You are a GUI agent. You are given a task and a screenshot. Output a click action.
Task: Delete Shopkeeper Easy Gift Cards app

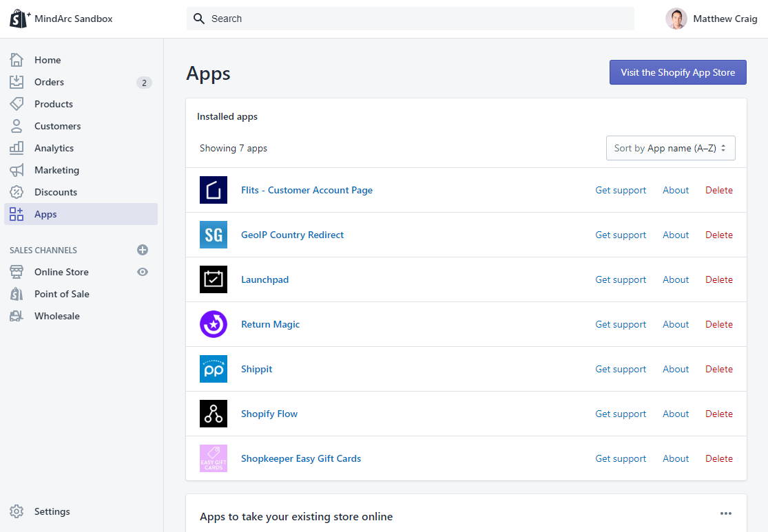tap(719, 458)
